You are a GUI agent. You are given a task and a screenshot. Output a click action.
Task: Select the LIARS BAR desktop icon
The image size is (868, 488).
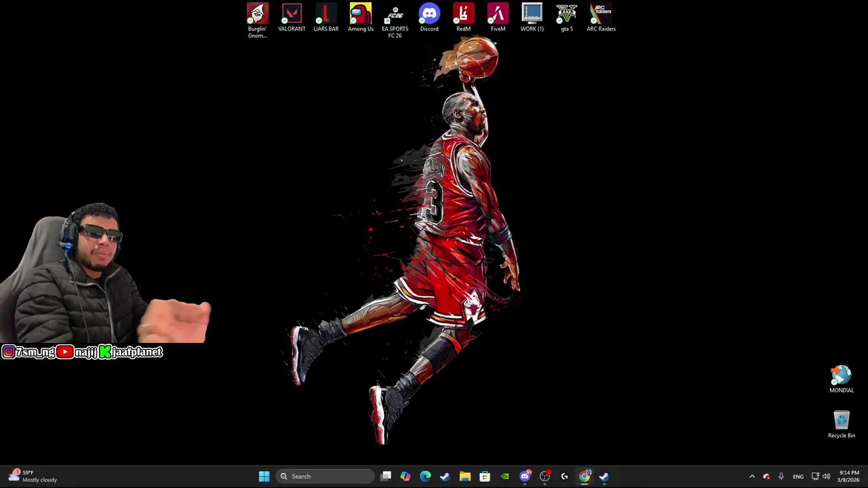(326, 18)
